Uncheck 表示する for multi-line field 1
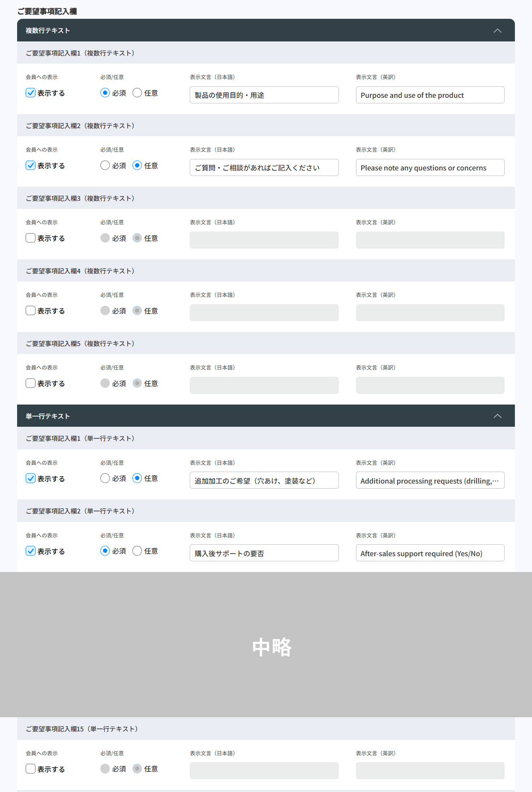The height and width of the screenshot is (792, 532). click(x=31, y=93)
